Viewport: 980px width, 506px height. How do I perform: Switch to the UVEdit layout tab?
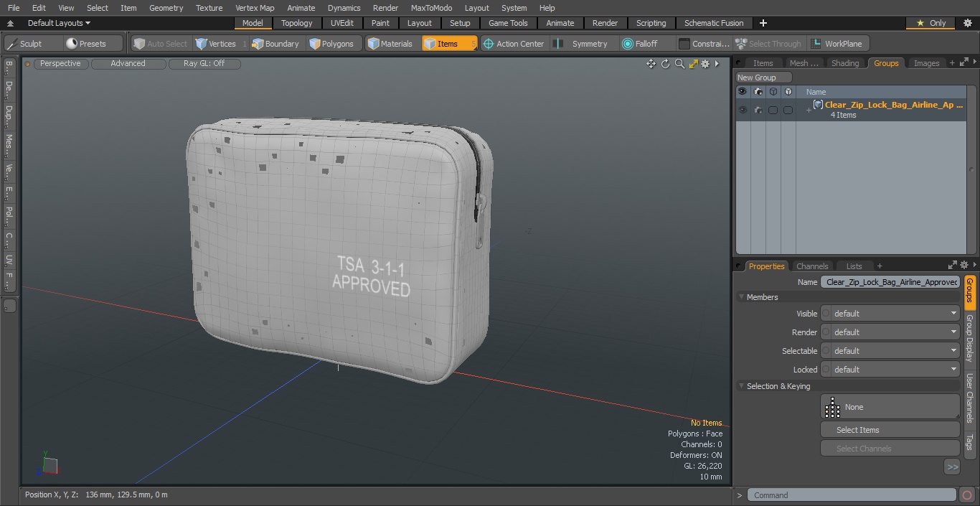coord(342,23)
